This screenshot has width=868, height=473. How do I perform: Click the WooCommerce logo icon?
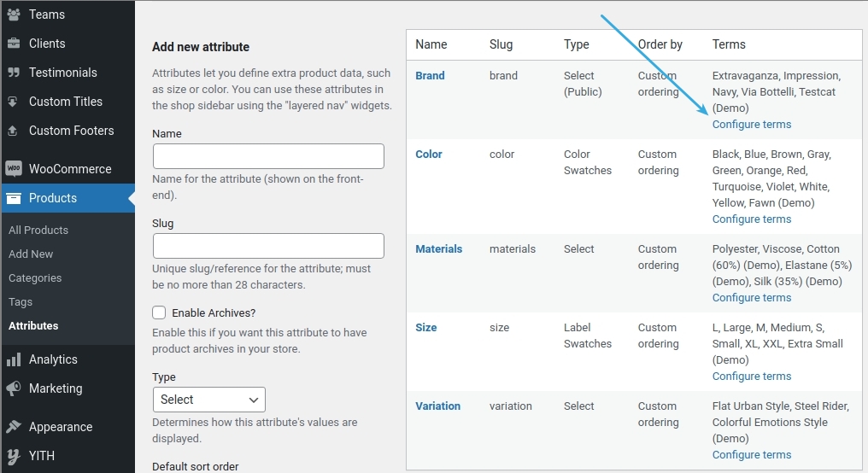(x=13, y=169)
